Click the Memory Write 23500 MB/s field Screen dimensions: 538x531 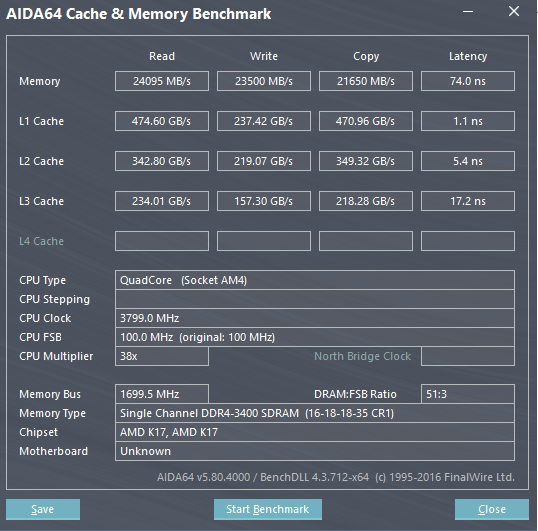point(264,81)
